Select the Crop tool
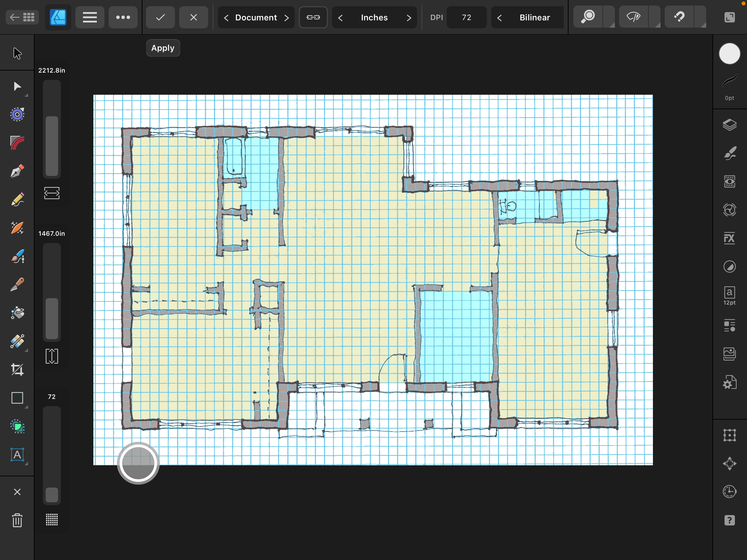Image resolution: width=747 pixels, height=560 pixels. pos(17,370)
